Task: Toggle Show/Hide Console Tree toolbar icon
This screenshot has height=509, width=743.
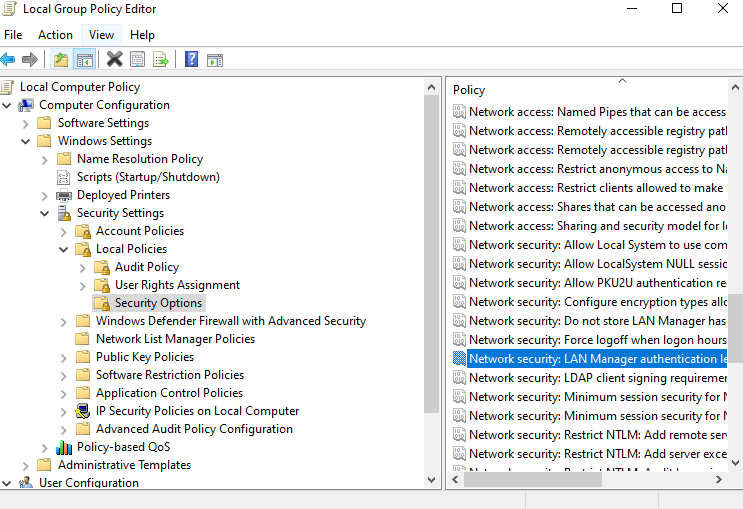Action: click(85, 60)
